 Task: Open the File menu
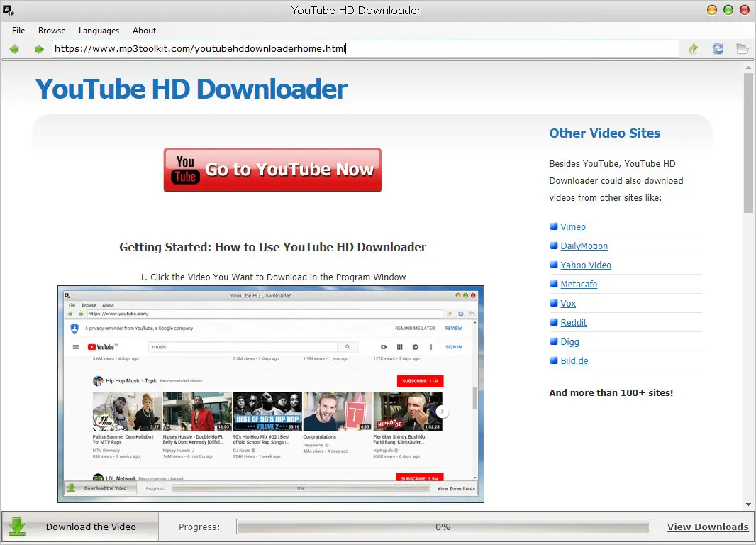pos(18,31)
